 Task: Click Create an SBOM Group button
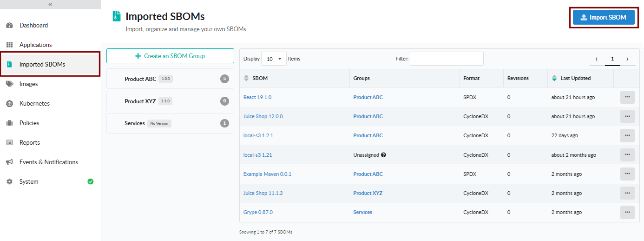pos(170,56)
